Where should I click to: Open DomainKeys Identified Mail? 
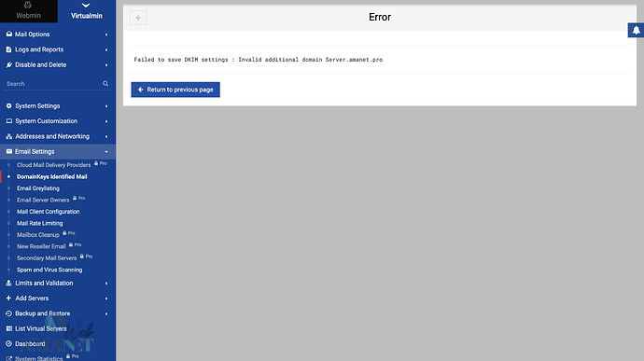point(51,176)
